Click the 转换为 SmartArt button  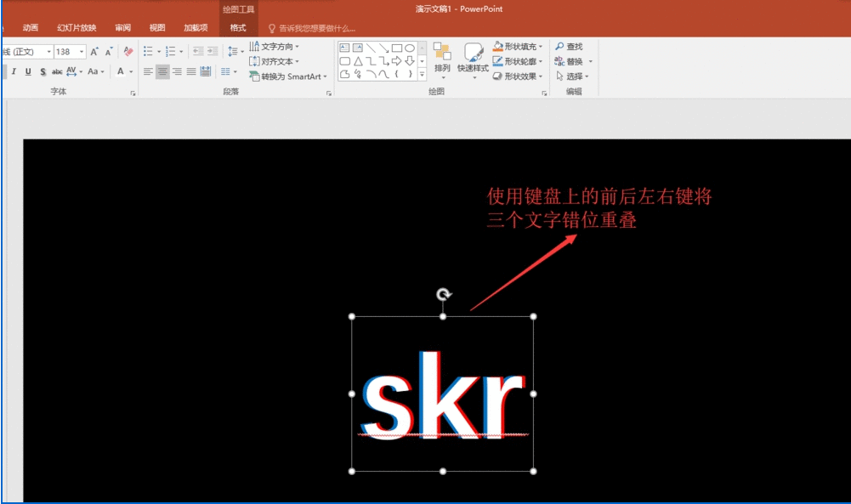pyautogui.click(x=286, y=76)
